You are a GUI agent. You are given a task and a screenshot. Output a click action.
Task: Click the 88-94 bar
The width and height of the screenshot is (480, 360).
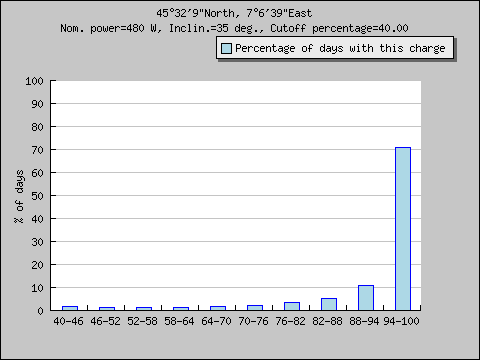pyautogui.click(x=366, y=298)
